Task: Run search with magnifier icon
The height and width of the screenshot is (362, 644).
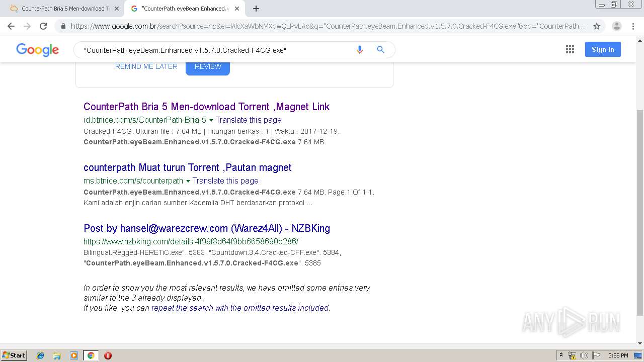Action: pyautogui.click(x=381, y=50)
